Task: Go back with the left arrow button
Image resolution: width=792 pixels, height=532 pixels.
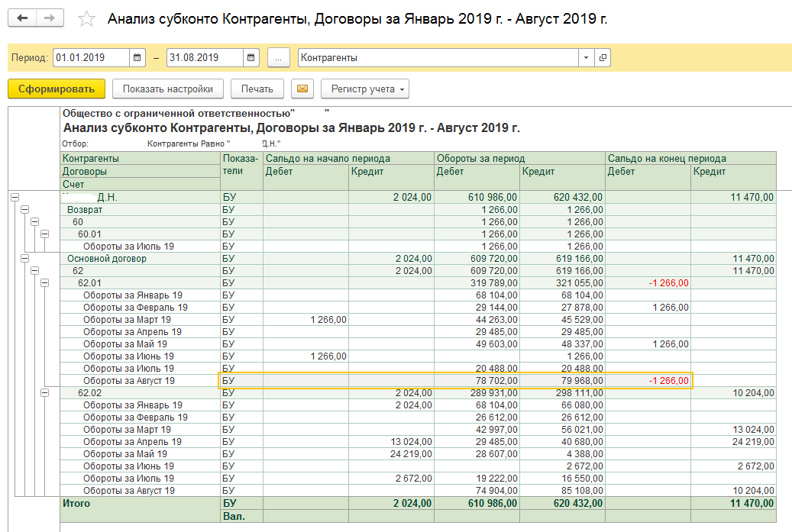Action: (x=22, y=18)
